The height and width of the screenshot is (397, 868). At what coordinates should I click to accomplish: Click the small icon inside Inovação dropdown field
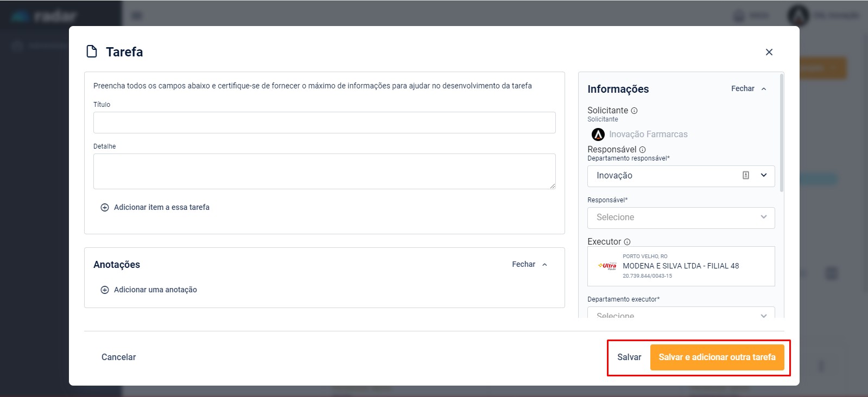(746, 175)
